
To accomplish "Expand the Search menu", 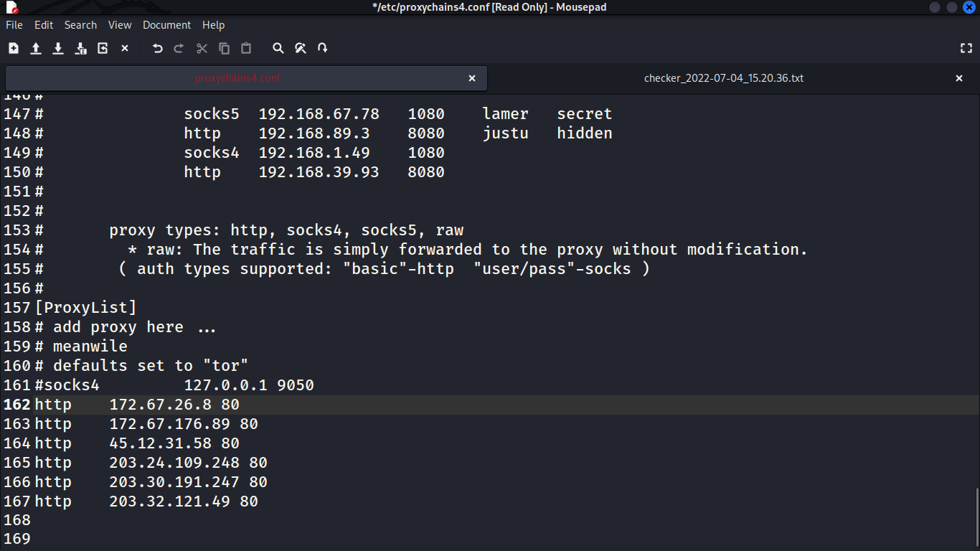I will (80, 25).
